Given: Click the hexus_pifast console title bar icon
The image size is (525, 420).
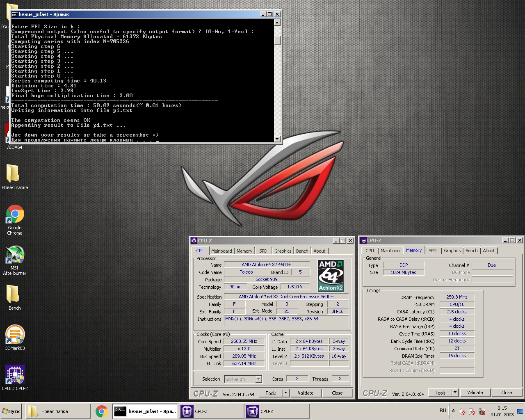Looking at the screenshot, I should (14, 14).
